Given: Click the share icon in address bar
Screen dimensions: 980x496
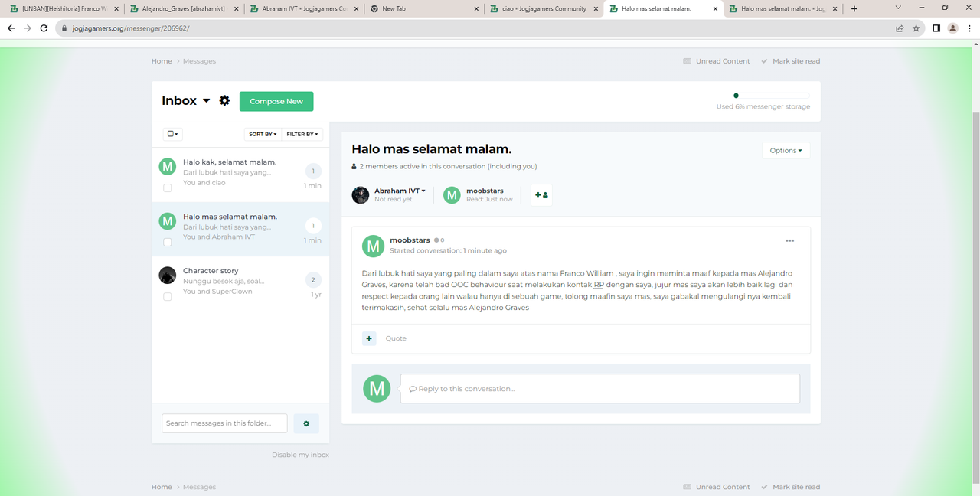Looking at the screenshot, I should pos(900,28).
